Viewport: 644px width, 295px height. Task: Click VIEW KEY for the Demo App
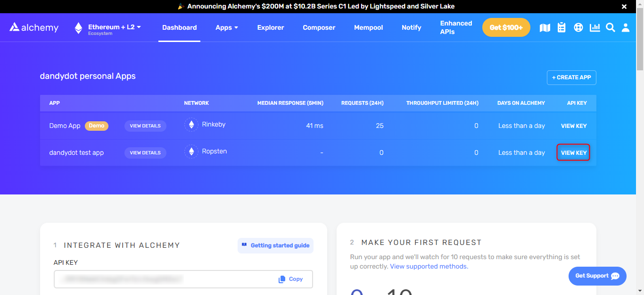[x=574, y=126]
